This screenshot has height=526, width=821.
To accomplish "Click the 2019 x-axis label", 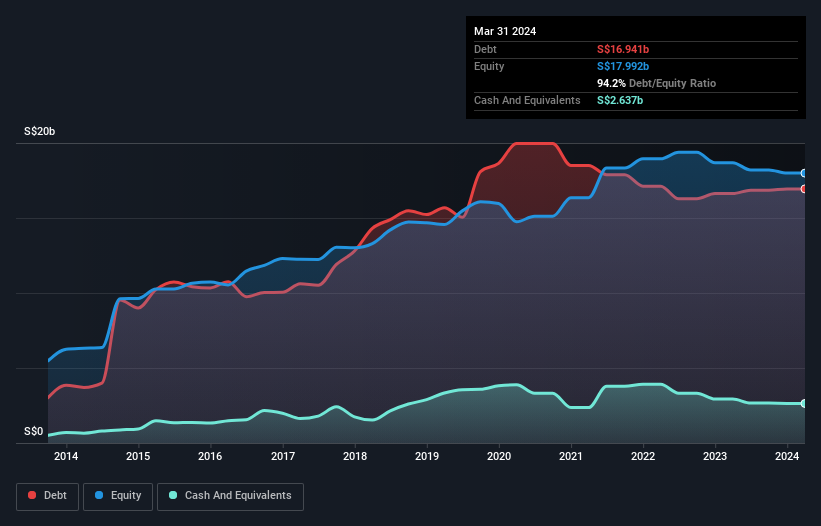I will coord(427,457).
